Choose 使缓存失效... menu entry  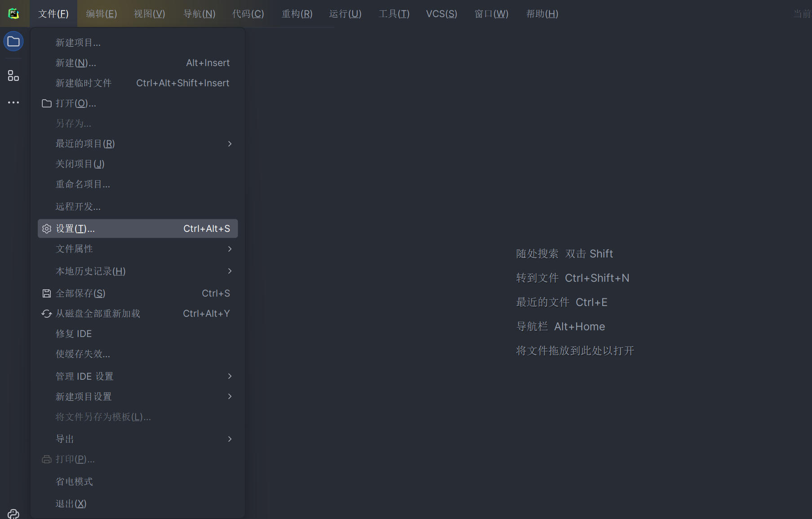(x=138, y=354)
